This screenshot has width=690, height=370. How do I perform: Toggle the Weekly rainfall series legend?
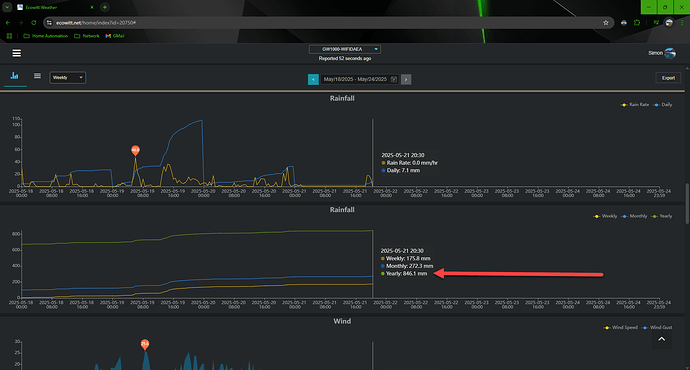coord(606,216)
